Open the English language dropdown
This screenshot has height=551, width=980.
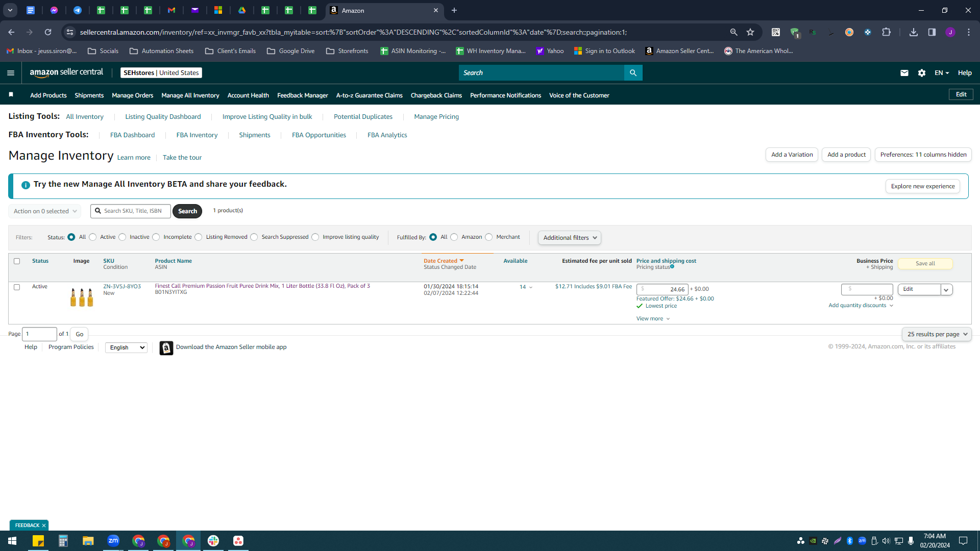point(126,347)
